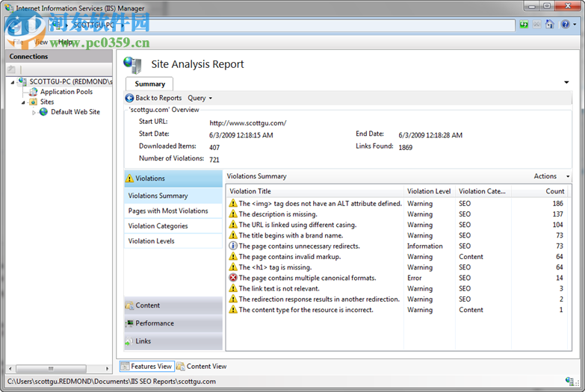Click the Performance section icon

[129, 323]
